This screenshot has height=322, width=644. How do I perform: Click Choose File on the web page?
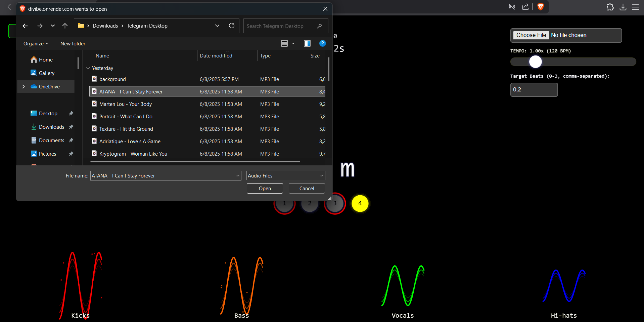[531, 35]
